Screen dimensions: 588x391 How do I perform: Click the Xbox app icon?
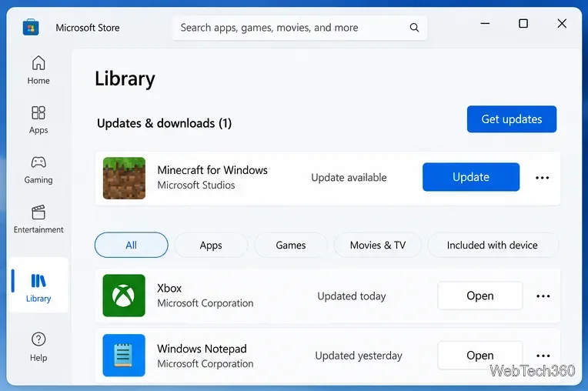tap(124, 296)
